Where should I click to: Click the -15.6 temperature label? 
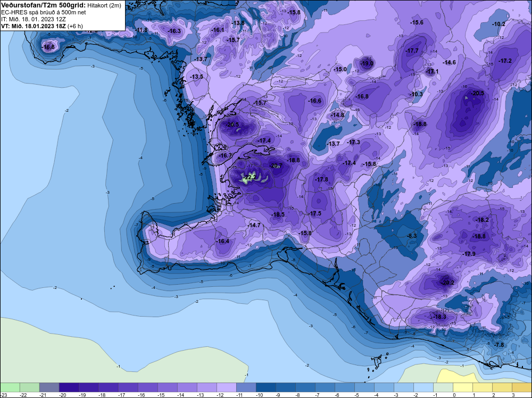coord(417,23)
